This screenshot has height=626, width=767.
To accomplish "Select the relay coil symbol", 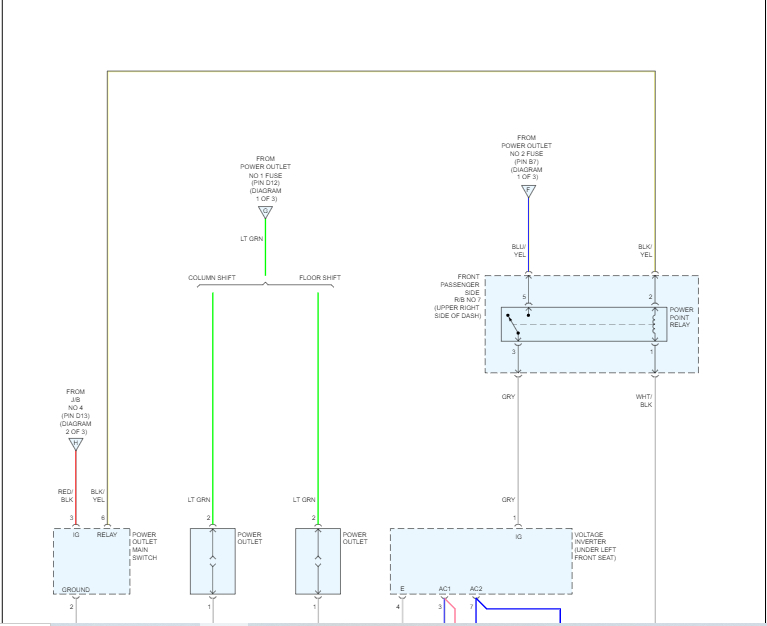I will click(x=654, y=324).
